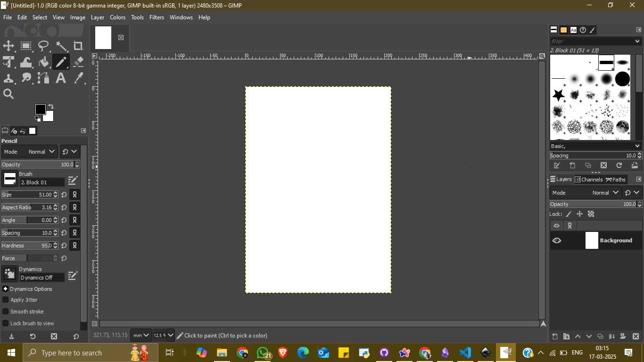Toggle lock alpha channel checkerboard icon
Viewport: 644px width, 362px height.
pyautogui.click(x=591, y=214)
